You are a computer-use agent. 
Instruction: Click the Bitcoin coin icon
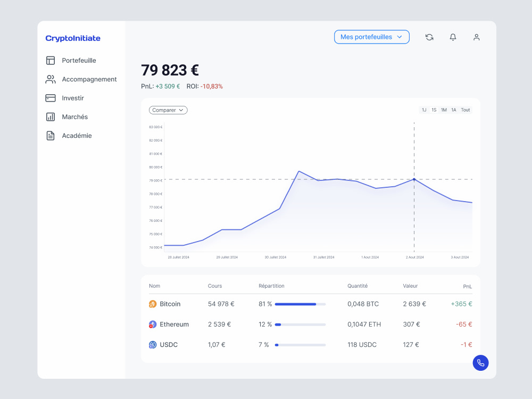[153, 304]
